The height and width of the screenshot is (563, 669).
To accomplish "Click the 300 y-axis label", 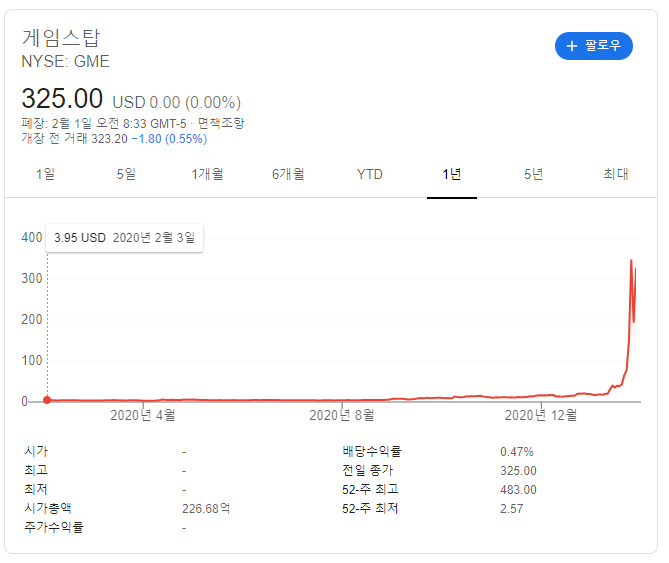I will 32,279.
